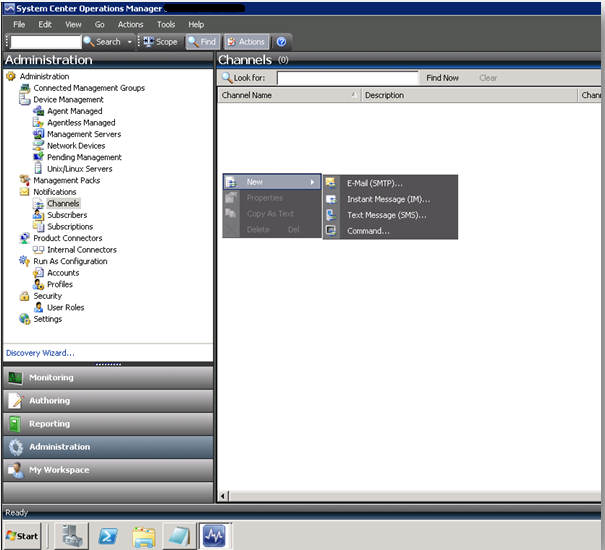
Task: Click the Network Devices icon
Action: (x=38, y=146)
